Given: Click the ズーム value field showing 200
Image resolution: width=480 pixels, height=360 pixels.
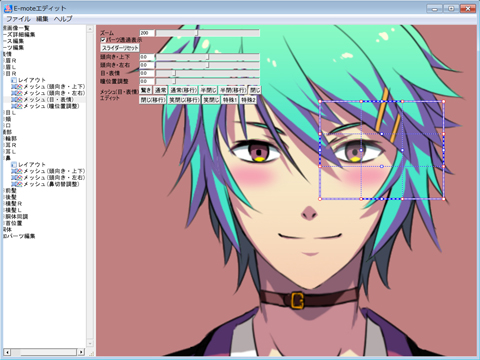Looking at the screenshot, I should point(147,33).
